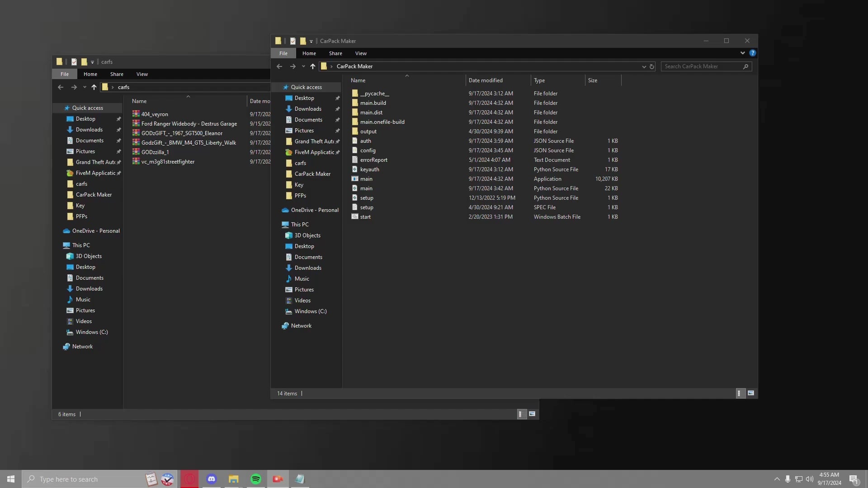Click the refresh icon in the address bar
The image size is (868, 488).
652,66
